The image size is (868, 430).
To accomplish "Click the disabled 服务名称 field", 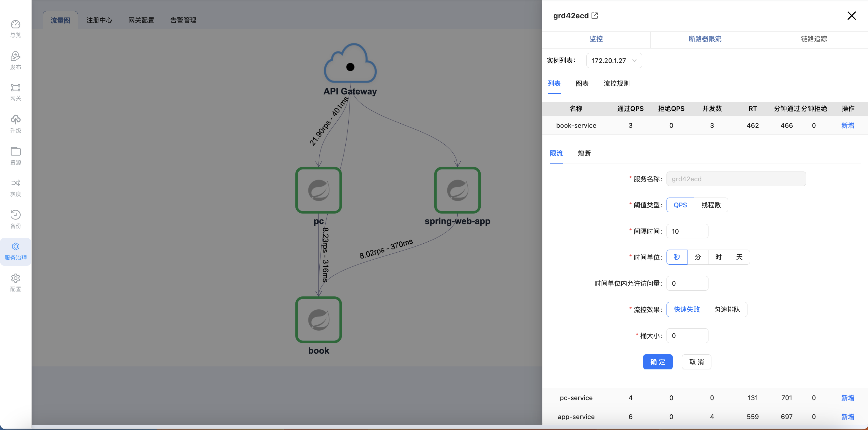I will 736,179.
